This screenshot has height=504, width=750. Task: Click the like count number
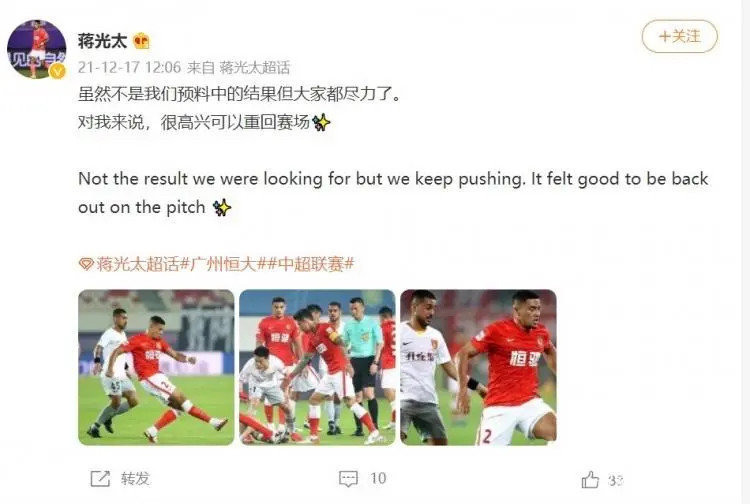click(x=616, y=480)
